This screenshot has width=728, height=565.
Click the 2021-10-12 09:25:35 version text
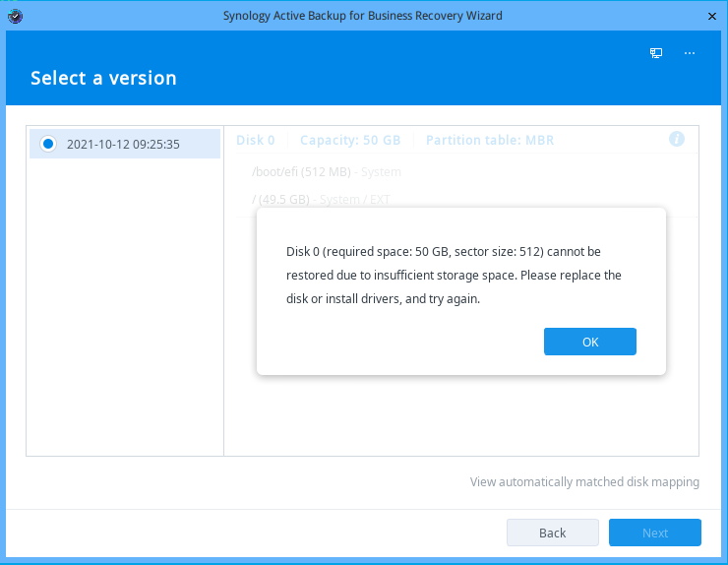coord(123,145)
